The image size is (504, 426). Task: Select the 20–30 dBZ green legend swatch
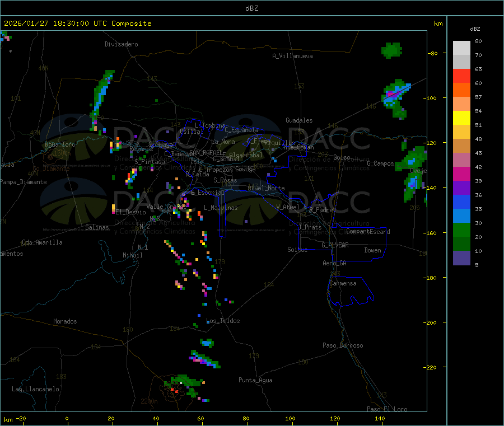[x=461, y=230]
